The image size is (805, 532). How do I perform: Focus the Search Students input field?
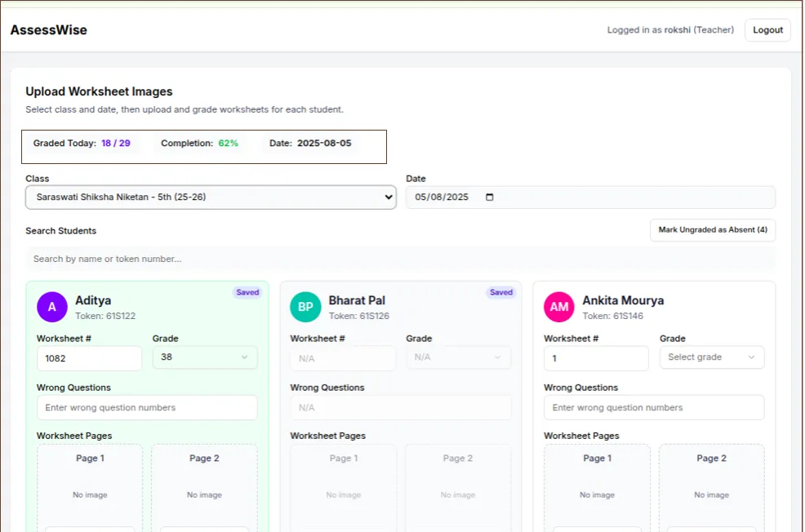pyautogui.click(x=400, y=259)
